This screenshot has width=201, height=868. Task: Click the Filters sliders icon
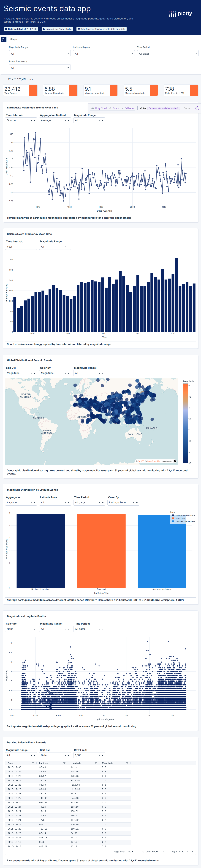[4, 39]
